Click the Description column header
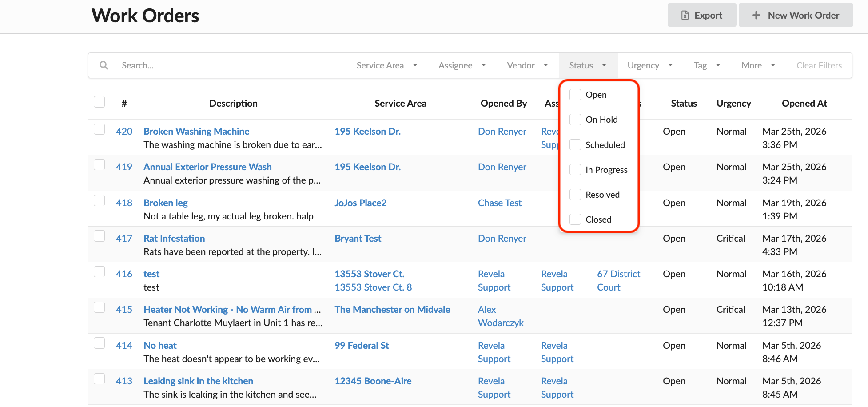The image size is (868, 407). click(233, 104)
